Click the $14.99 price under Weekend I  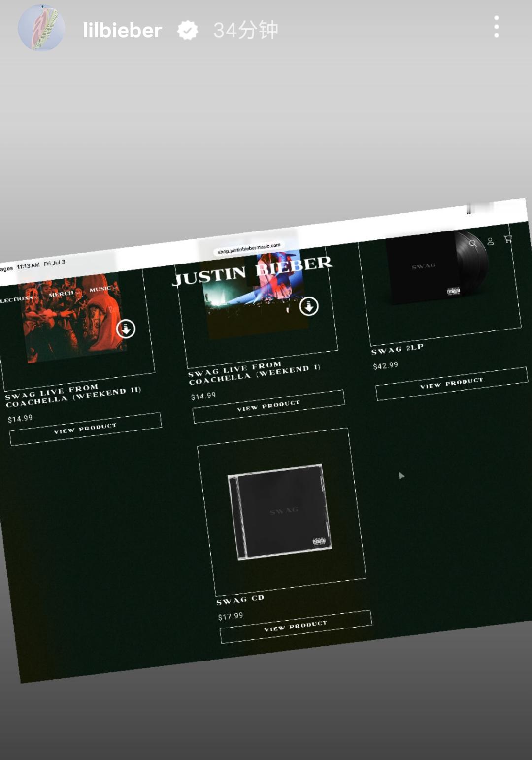click(x=203, y=396)
